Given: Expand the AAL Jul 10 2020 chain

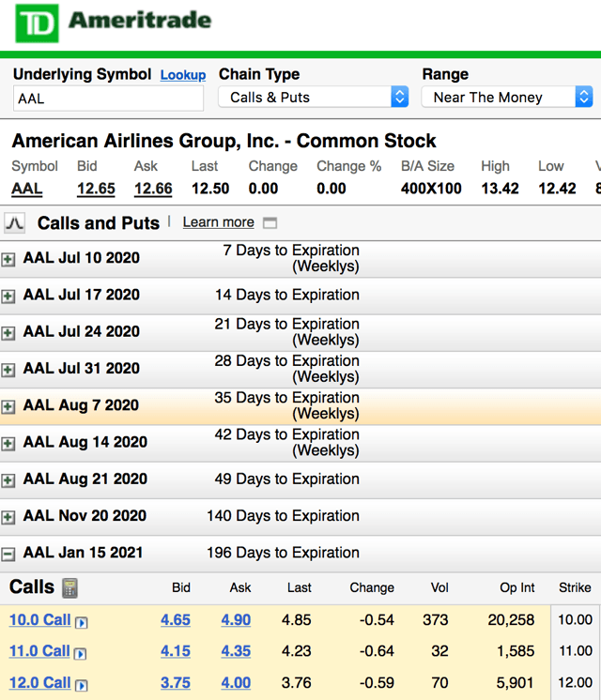Looking at the screenshot, I should [x=8, y=259].
